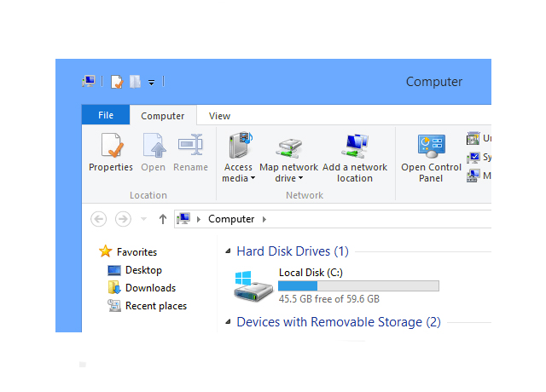Viewport: 546px width, 392px height.
Task: Click the 45.5 GB free of 59.6 GB text
Action: [329, 299]
